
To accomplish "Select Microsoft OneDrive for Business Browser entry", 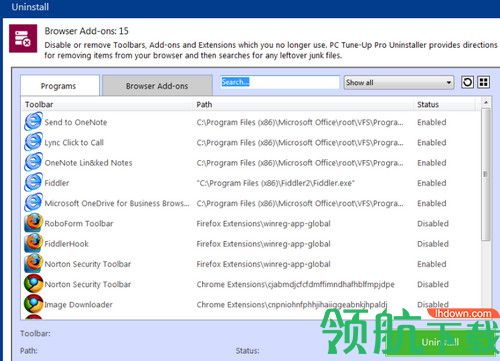I will click(117, 203).
